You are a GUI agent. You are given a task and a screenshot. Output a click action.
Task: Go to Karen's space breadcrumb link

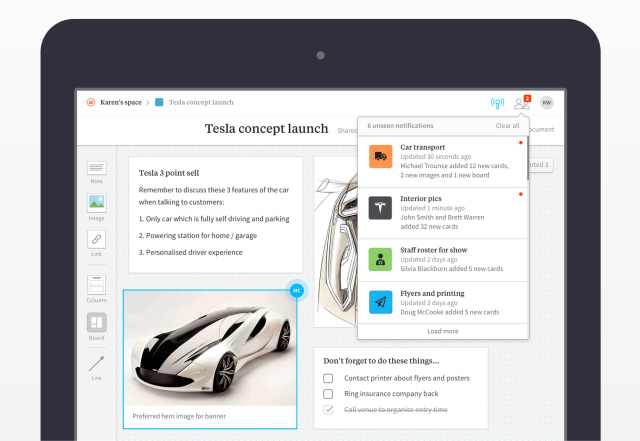121,102
